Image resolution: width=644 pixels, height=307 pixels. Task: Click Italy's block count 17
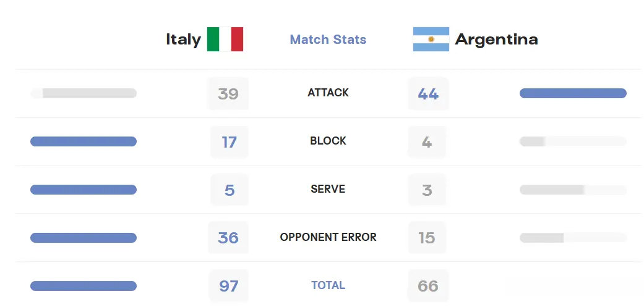pyautogui.click(x=229, y=142)
